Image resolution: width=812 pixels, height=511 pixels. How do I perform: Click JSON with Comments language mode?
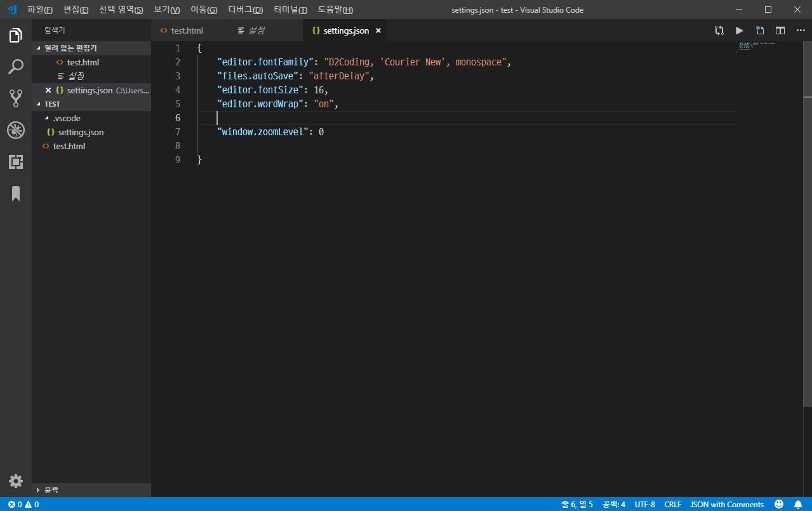coord(726,504)
